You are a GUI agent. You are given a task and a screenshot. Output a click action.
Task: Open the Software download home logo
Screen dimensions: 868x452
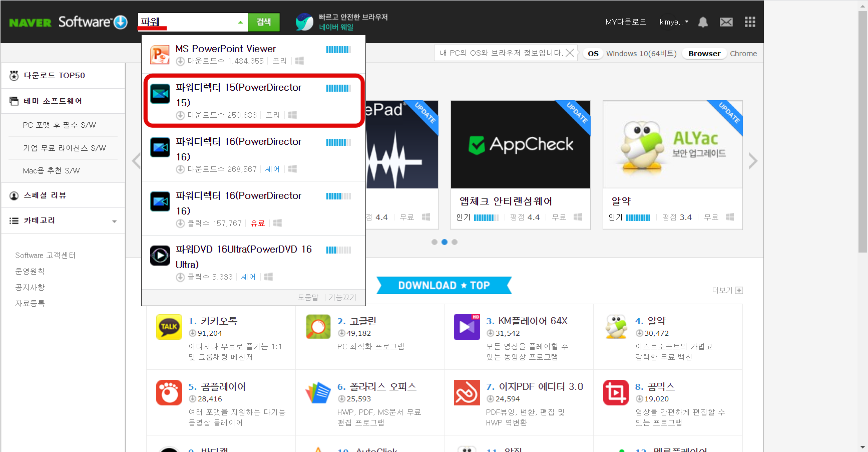[93, 22]
